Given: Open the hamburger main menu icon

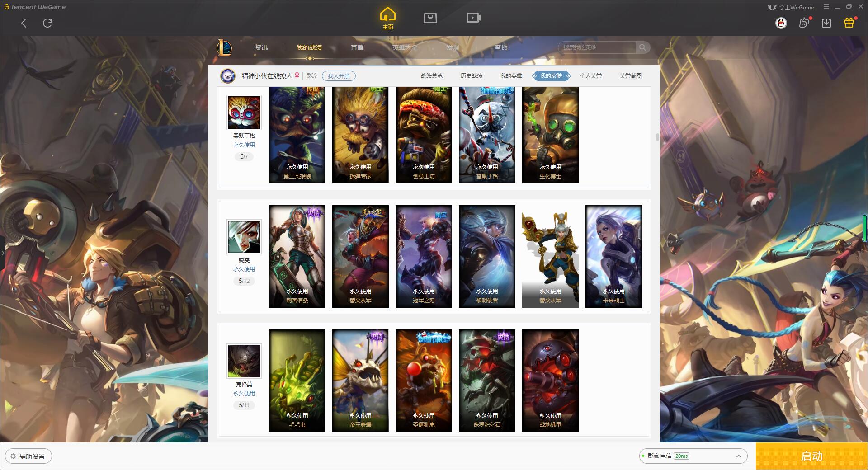Looking at the screenshot, I should pyautogui.click(x=826, y=7).
